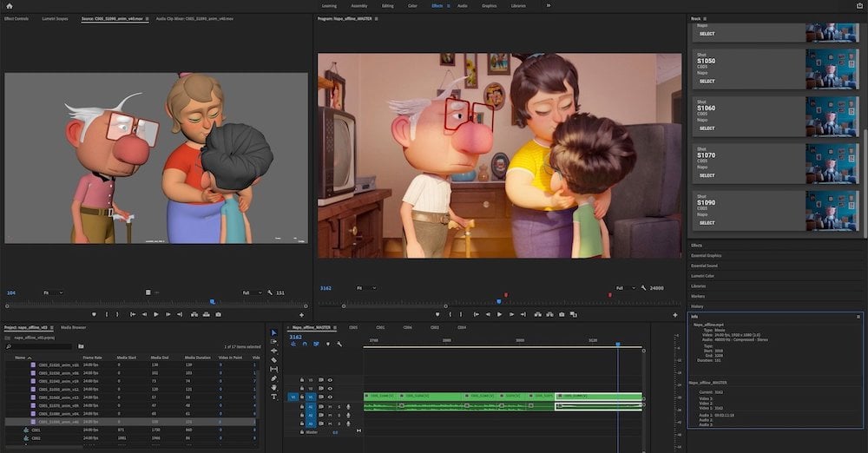Open Source monitor zoom Fit dropdown
The width and height of the screenshot is (868, 453).
coord(53,292)
